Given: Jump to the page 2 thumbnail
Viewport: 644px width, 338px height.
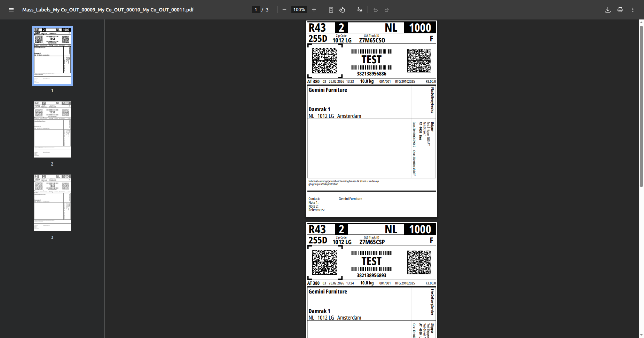Looking at the screenshot, I should pyautogui.click(x=52, y=129).
